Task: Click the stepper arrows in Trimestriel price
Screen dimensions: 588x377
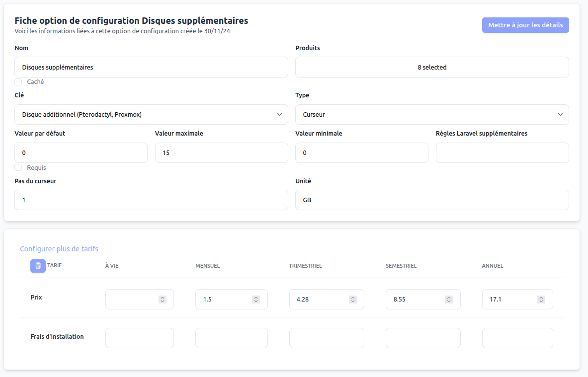Action: coord(352,300)
